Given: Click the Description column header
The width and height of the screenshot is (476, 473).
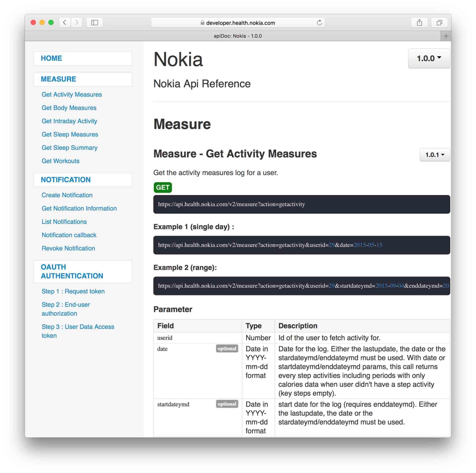Looking at the screenshot, I should coord(362,326).
